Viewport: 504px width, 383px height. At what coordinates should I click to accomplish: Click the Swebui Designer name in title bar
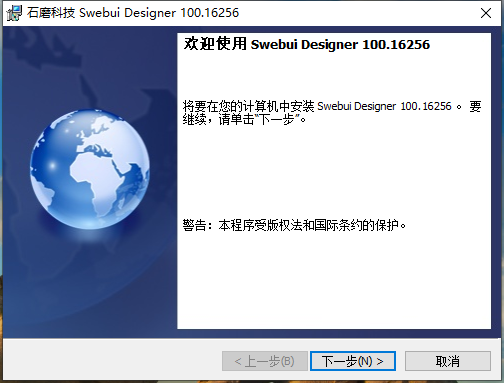pos(127,13)
